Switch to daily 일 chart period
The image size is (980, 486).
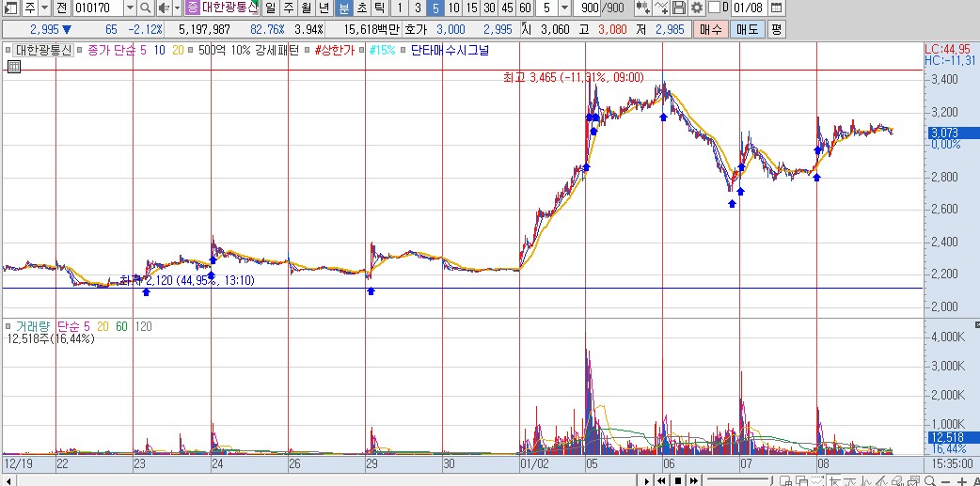(x=270, y=8)
